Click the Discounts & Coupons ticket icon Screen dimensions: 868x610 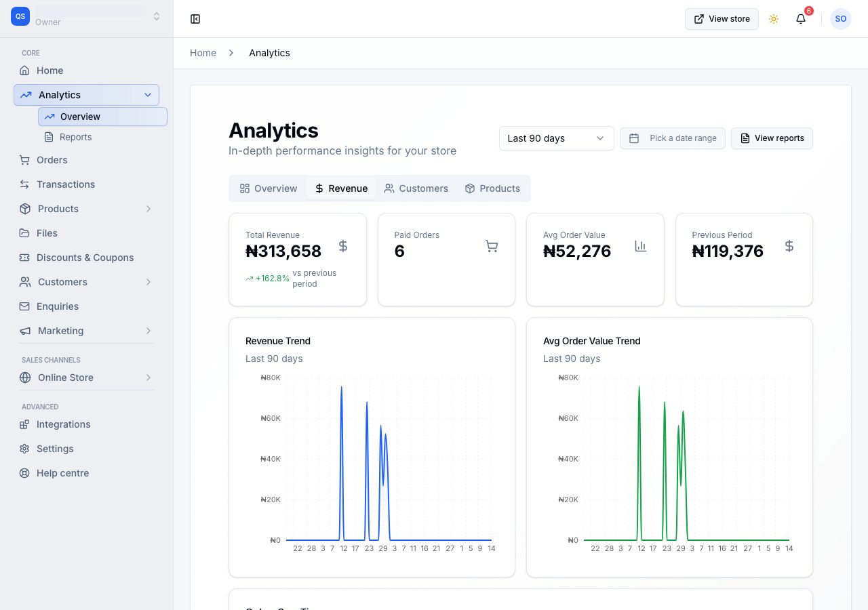pos(24,258)
